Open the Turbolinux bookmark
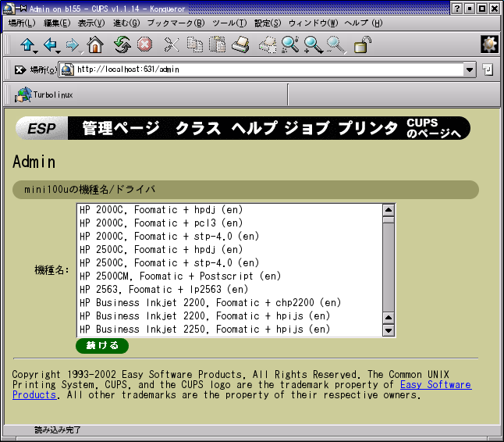504x442 pixels. [44, 95]
